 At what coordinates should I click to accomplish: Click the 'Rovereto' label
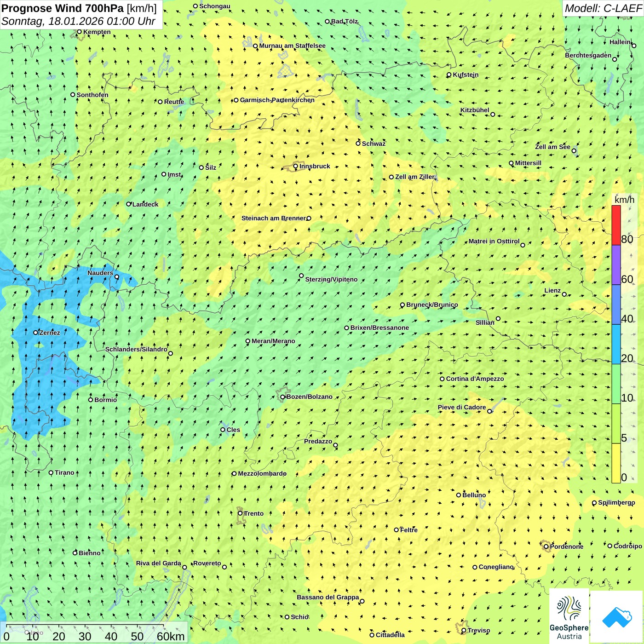[207, 563]
